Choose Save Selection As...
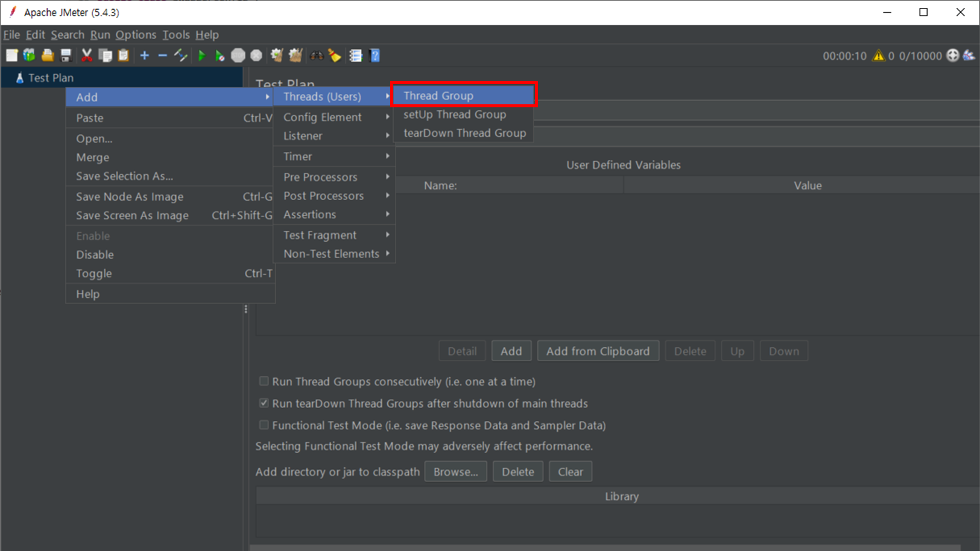Image resolution: width=980 pixels, height=551 pixels. click(x=170, y=176)
